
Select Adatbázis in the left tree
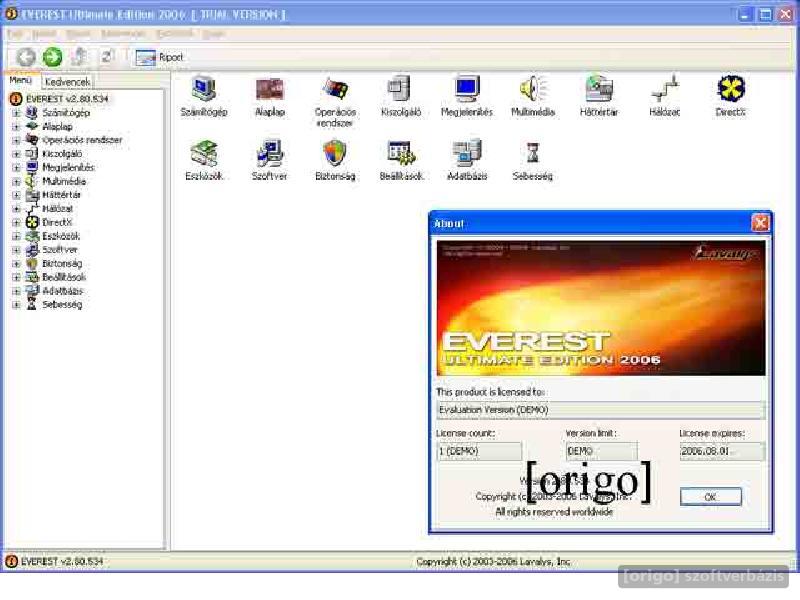click(62, 291)
